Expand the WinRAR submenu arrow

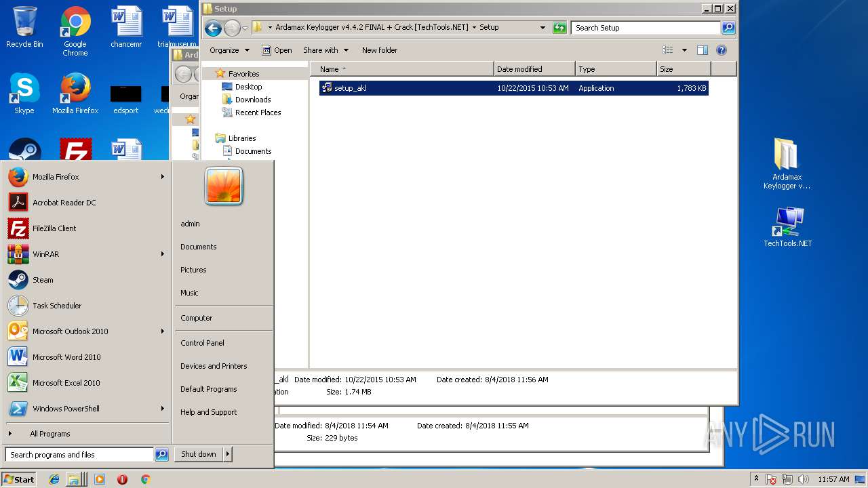(x=163, y=254)
